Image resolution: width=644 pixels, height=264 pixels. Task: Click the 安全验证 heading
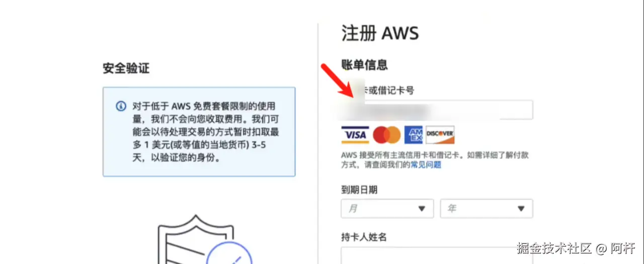[x=126, y=68]
